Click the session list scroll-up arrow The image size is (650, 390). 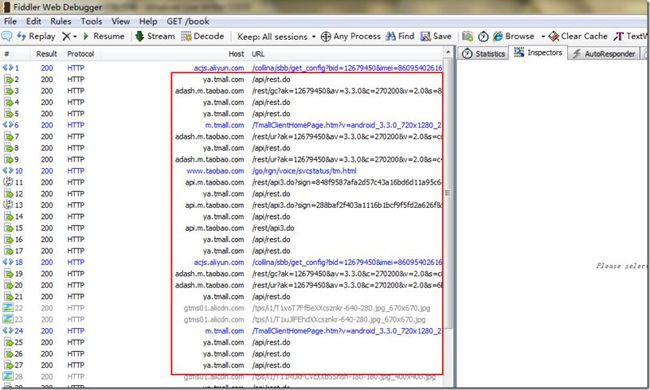coord(448,52)
